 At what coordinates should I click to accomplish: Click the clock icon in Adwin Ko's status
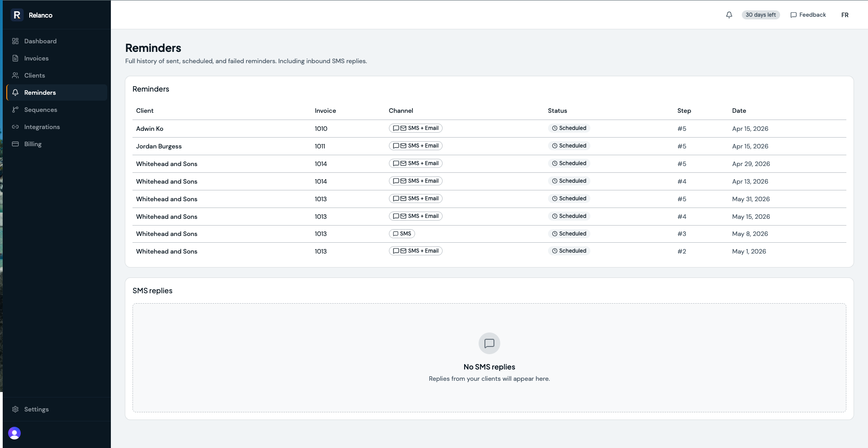pyautogui.click(x=555, y=128)
